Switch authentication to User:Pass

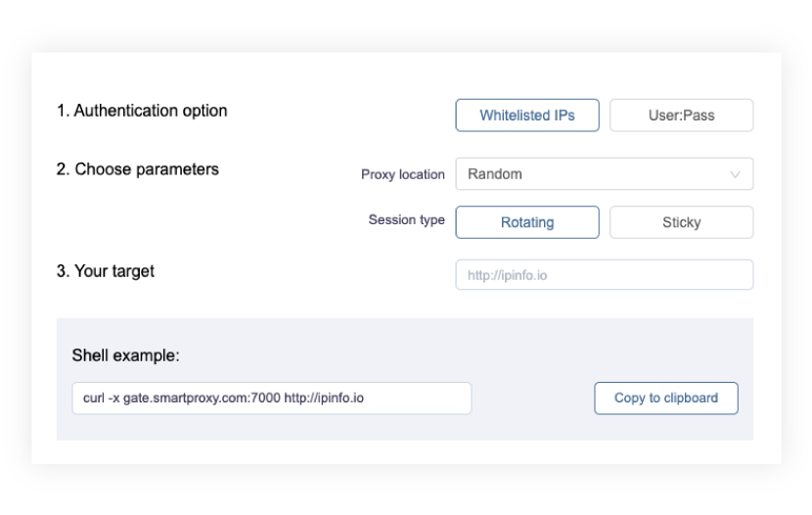[x=681, y=116]
